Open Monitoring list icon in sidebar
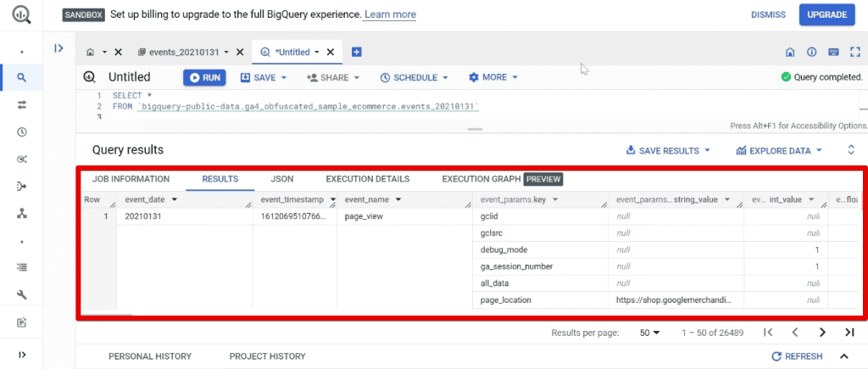868x369 pixels. click(21, 267)
